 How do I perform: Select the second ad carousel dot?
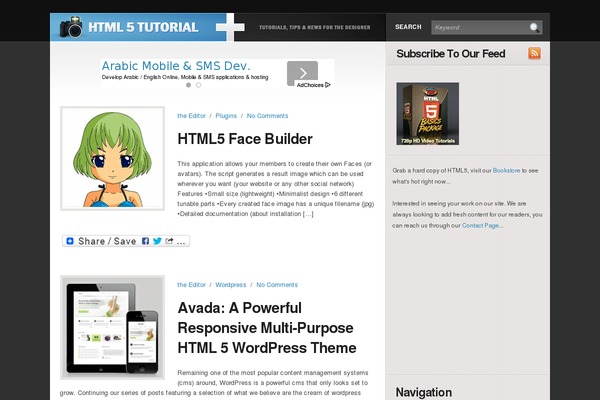198,85
